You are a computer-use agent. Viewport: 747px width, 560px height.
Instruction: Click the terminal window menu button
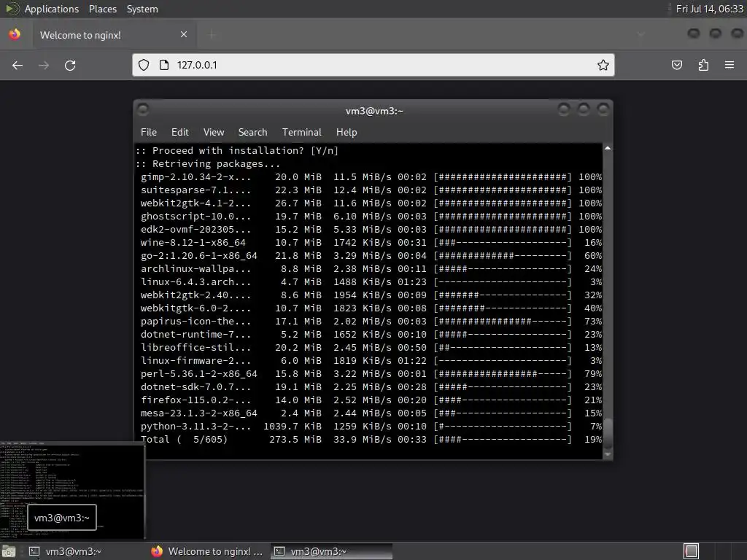(143, 110)
